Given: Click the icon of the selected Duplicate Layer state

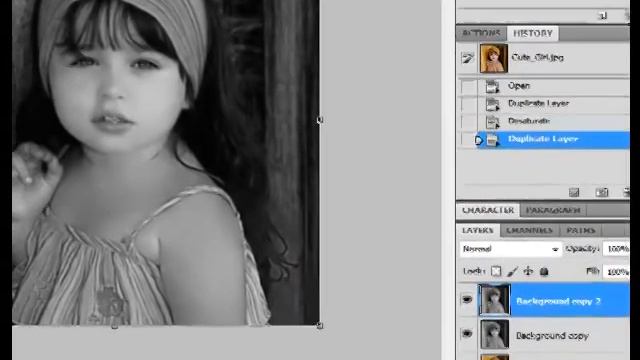Looking at the screenshot, I should 493,140.
